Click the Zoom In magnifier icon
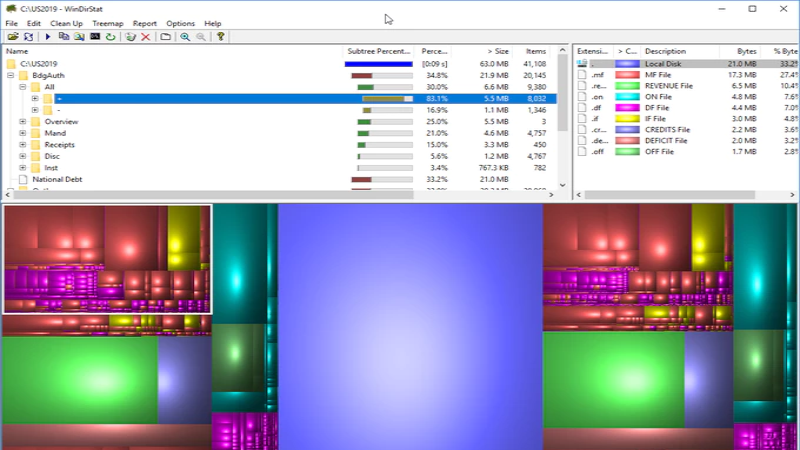This screenshot has width=800, height=450. pyautogui.click(x=185, y=37)
